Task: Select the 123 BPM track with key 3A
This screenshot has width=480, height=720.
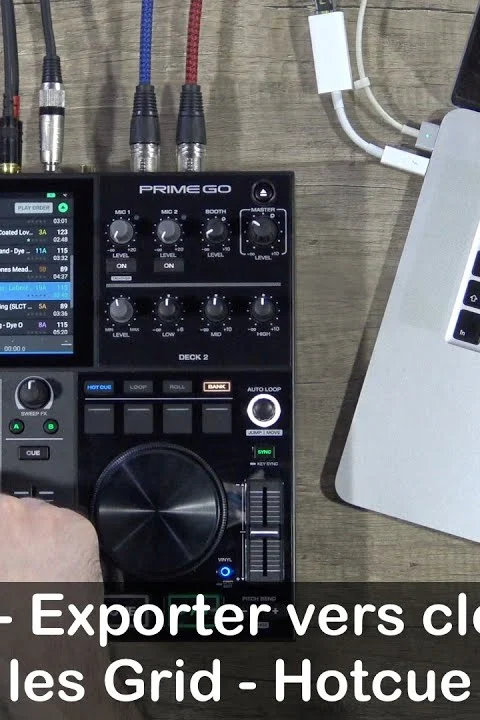Action: tap(36, 235)
